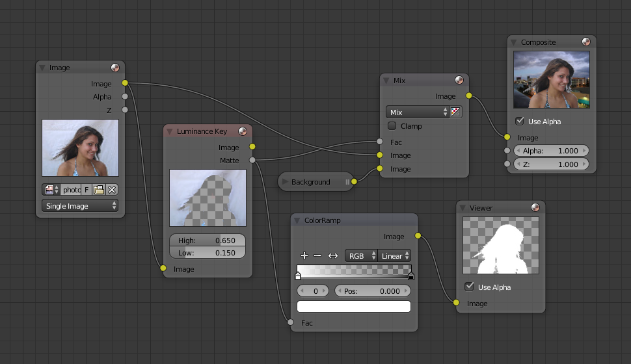The height and width of the screenshot is (364, 631).
Task: Add a color stop with the plus icon
Action: coord(304,256)
